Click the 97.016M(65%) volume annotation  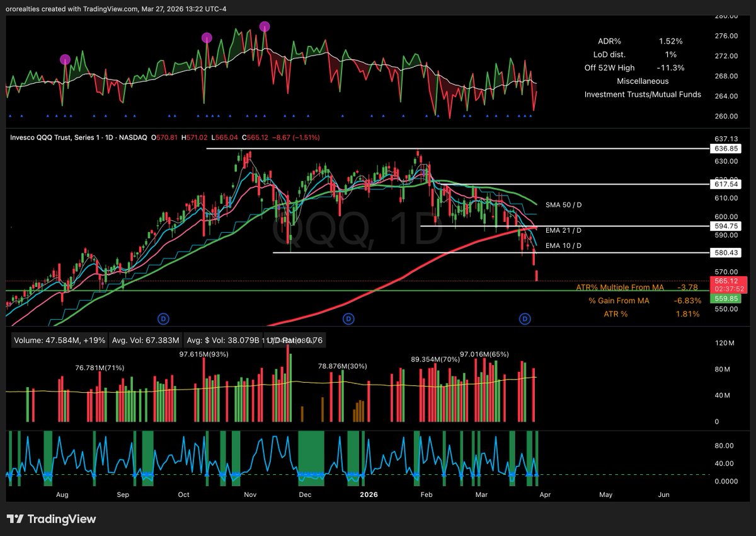pos(485,355)
